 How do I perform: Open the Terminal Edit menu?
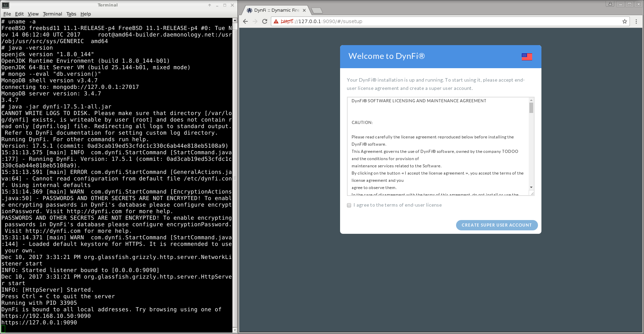pyautogui.click(x=19, y=14)
